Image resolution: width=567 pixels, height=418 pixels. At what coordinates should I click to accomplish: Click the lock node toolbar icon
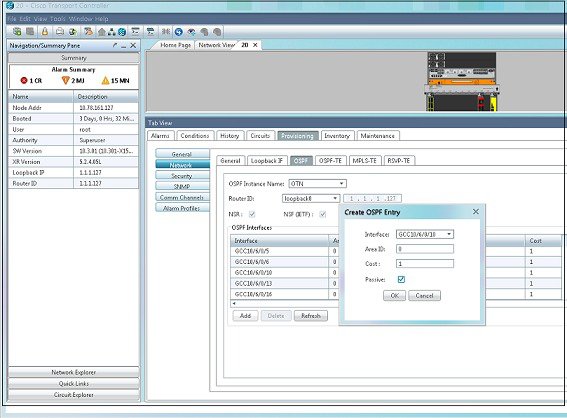coord(45,32)
